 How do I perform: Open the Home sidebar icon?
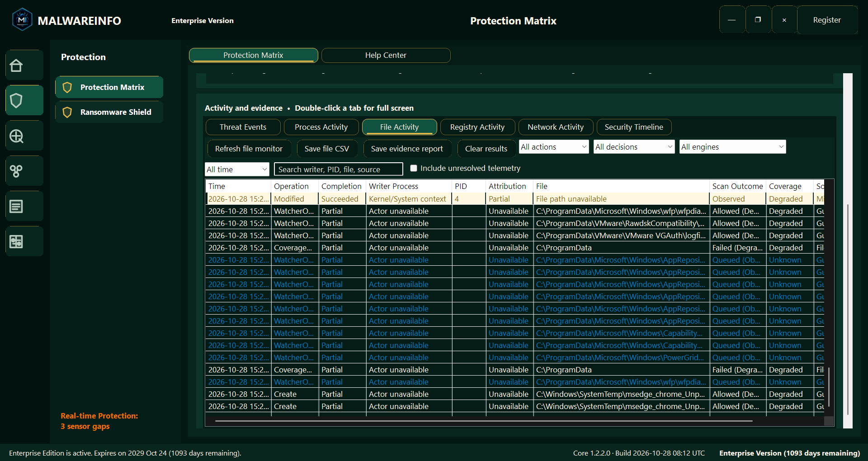click(x=24, y=66)
